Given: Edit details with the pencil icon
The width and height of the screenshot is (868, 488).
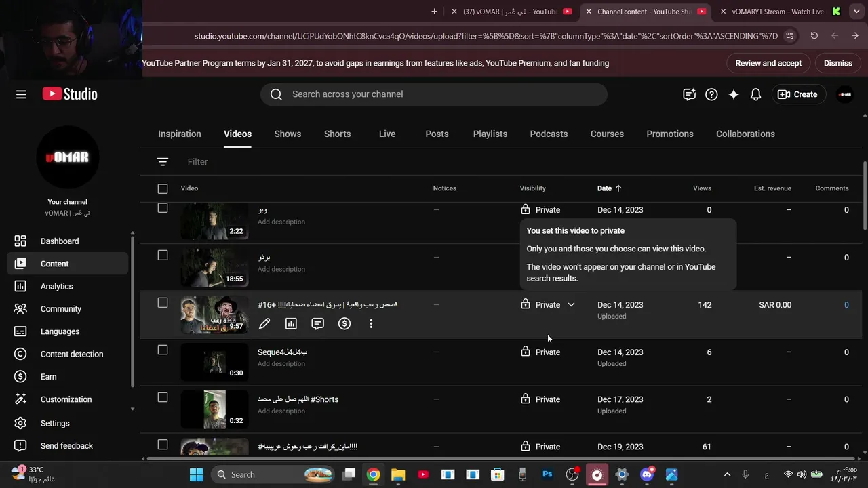Looking at the screenshot, I should tap(264, 324).
